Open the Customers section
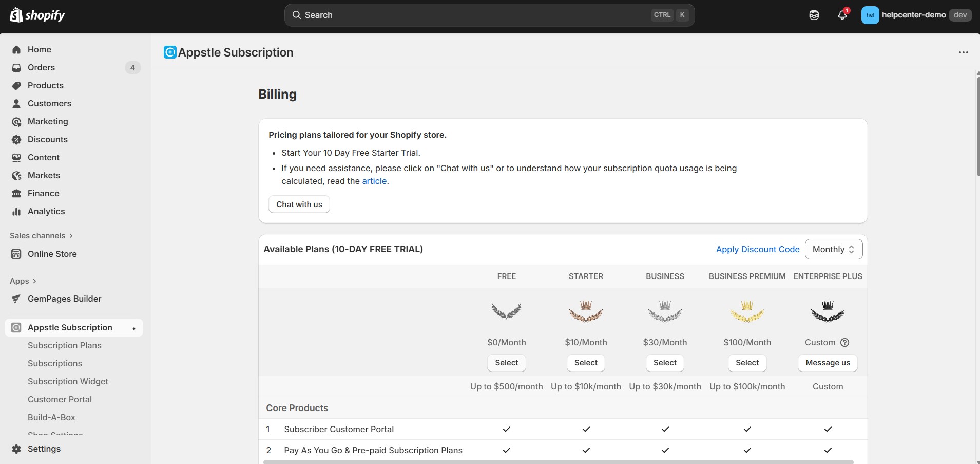This screenshot has height=464, width=980. tap(49, 103)
